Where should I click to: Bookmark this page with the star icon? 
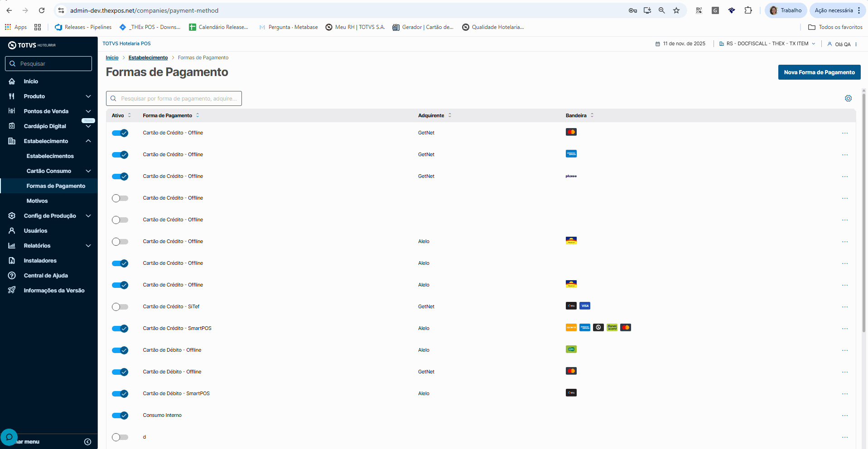point(676,10)
